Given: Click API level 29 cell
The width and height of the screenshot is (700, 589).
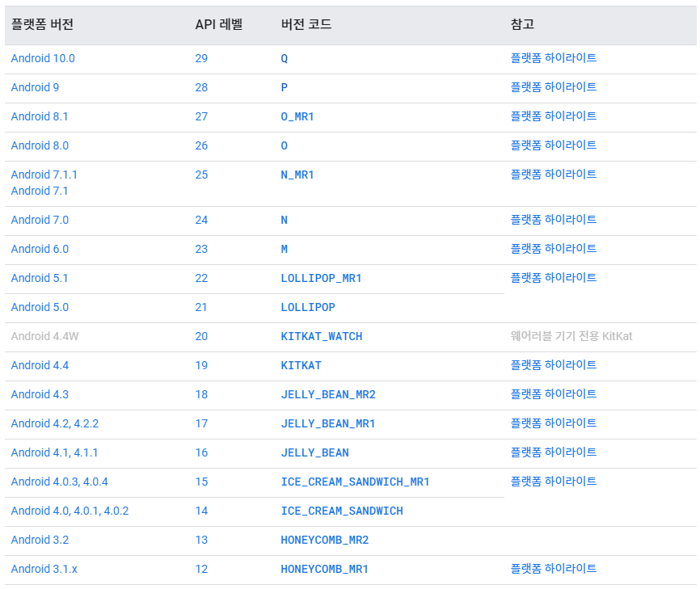Looking at the screenshot, I should 201,58.
